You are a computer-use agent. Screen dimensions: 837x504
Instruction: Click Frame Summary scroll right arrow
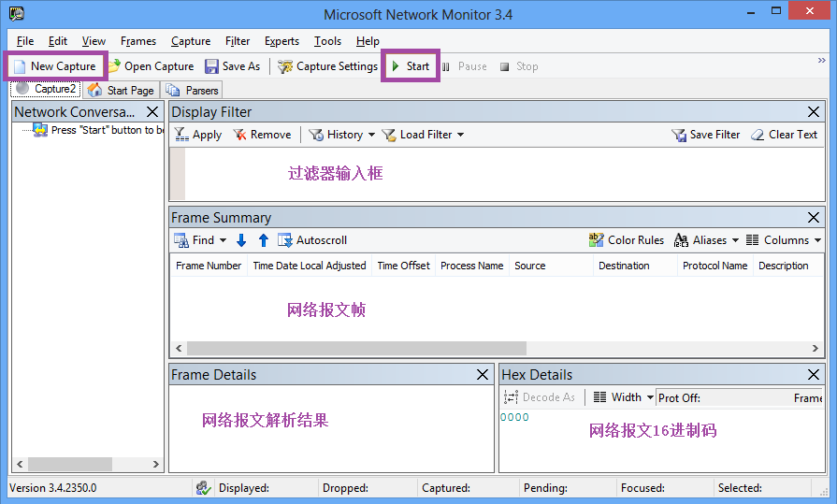(x=815, y=349)
